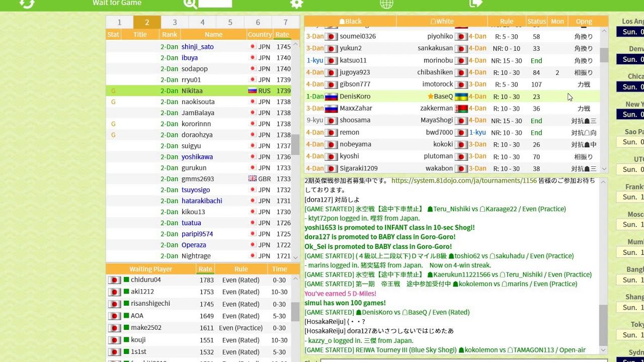Select player Nikitaa in the list

point(199,91)
